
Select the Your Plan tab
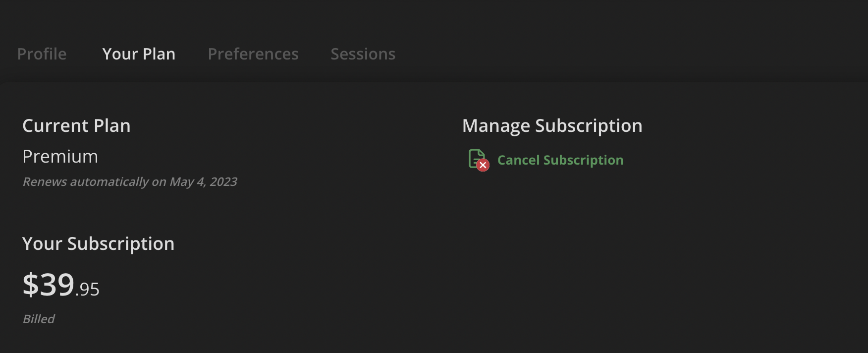[x=139, y=54]
